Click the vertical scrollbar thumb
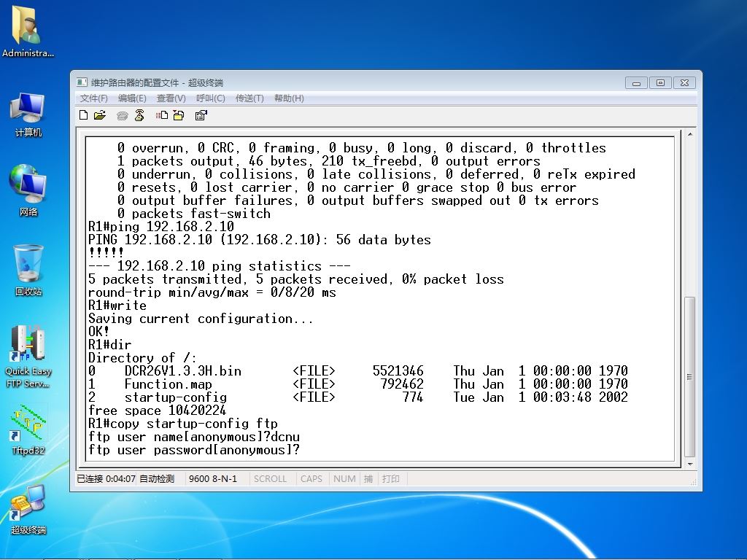The image size is (747, 560). coord(689,377)
